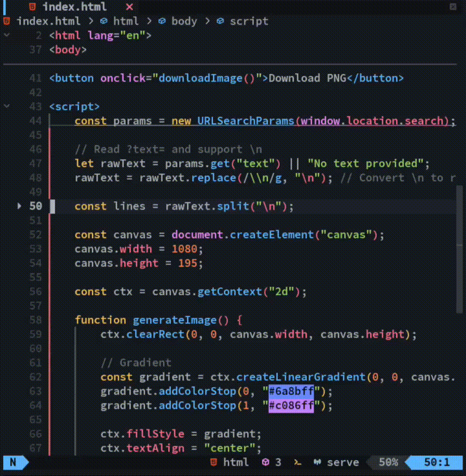This screenshot has height=476, width=466.
Task: Collapse the fold on the script tag line
Action: [x=7, y=106]
